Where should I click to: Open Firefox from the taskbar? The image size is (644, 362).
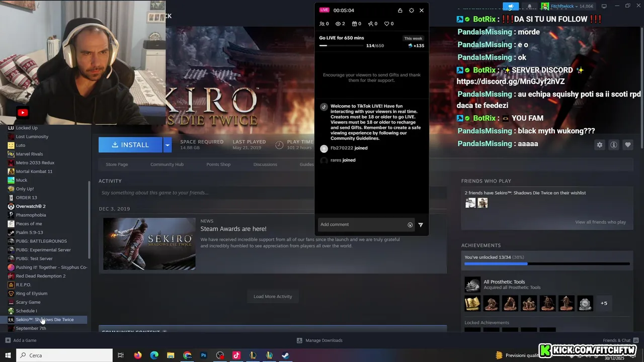[138, 355]
